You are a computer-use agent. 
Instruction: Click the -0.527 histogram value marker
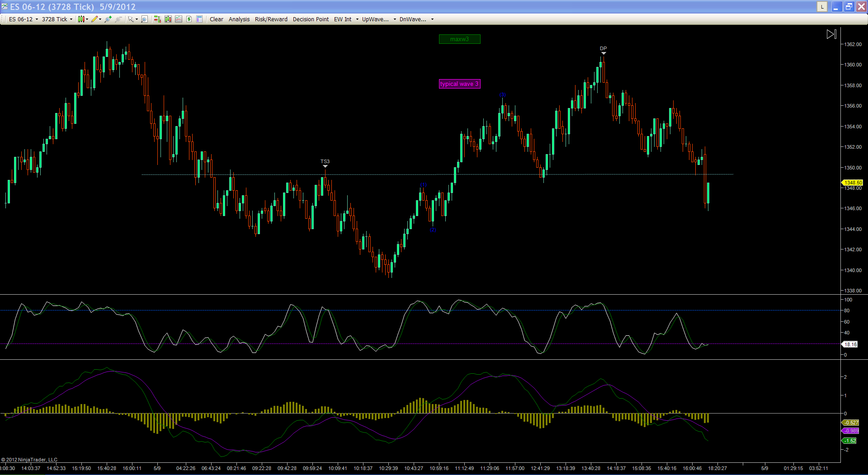tap(850, 423)
